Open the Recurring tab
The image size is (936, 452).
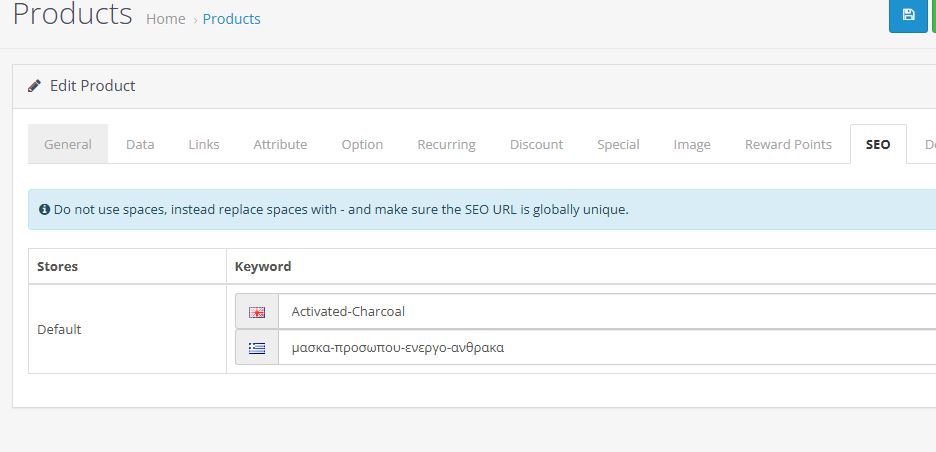447,144
